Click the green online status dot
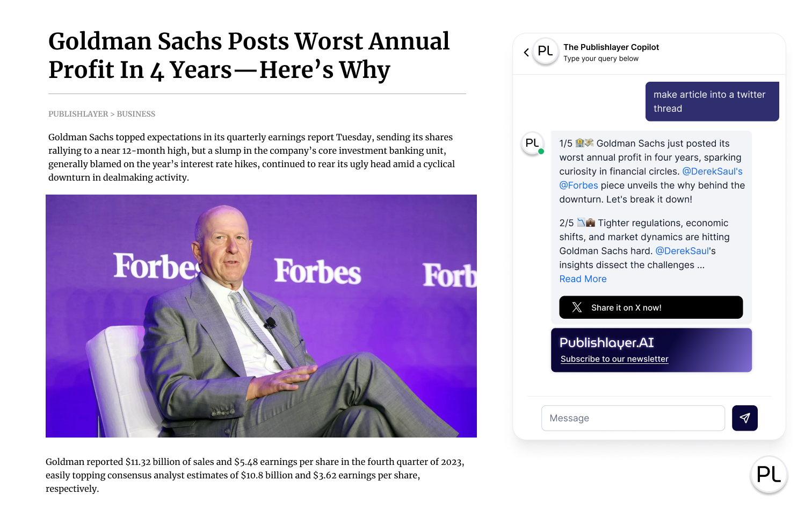Viewport: 812px width, 516px height. click(541, 152)
